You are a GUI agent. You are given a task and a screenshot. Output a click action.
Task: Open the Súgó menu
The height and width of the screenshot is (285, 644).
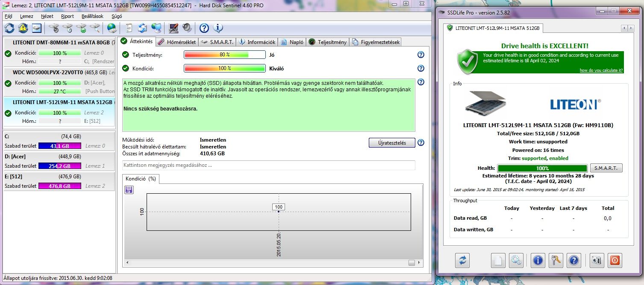click(117, 16)
